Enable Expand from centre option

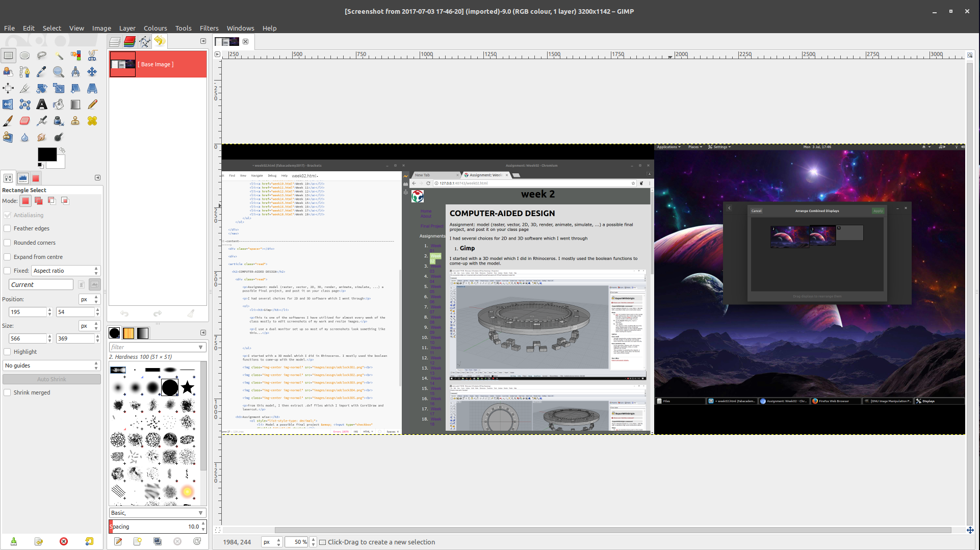7,257
